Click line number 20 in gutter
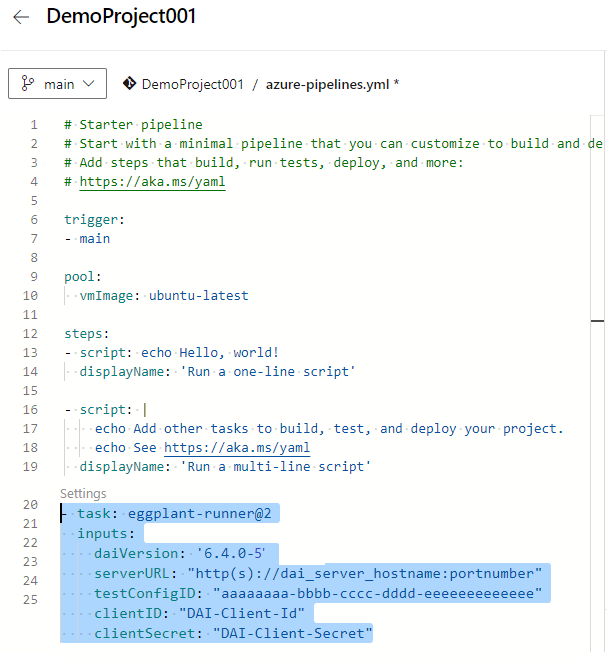Screen dimensions: 616x668 [30, 505]
